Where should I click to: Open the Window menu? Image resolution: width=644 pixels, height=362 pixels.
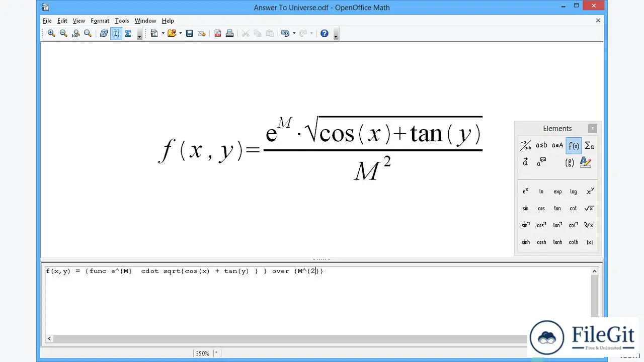pyautogui.click(x=145, y=21)
